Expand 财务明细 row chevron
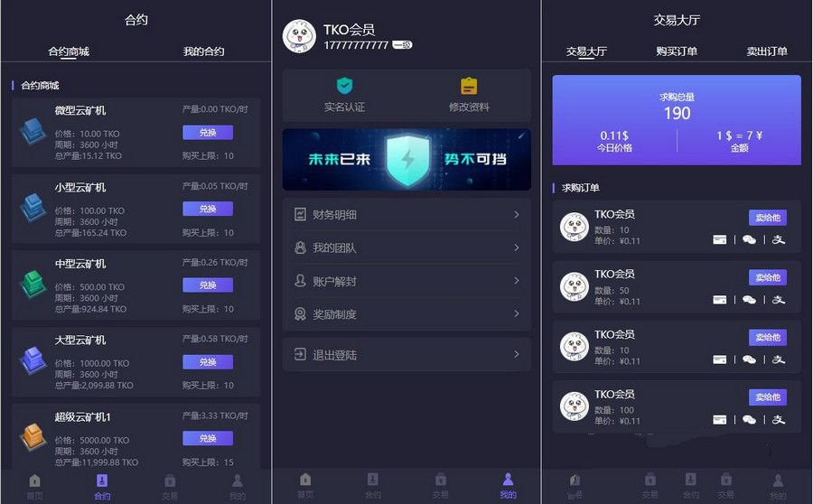This screenshot has width=813, height=504. [x=517, y=214]
